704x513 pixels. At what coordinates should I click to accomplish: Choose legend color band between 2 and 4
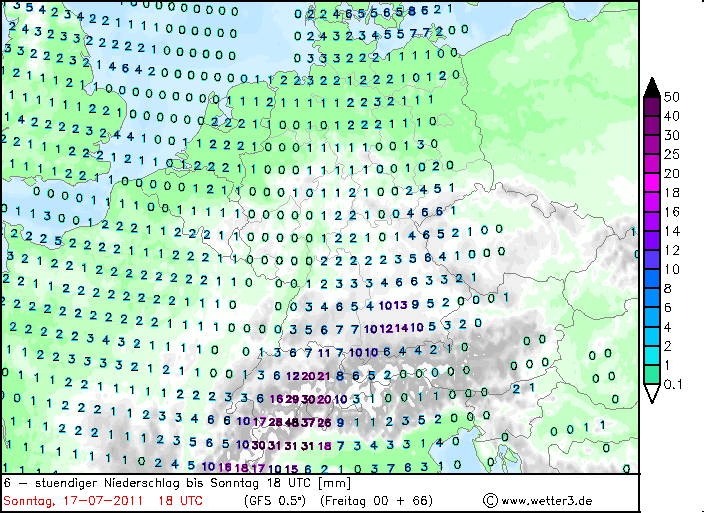652,337
